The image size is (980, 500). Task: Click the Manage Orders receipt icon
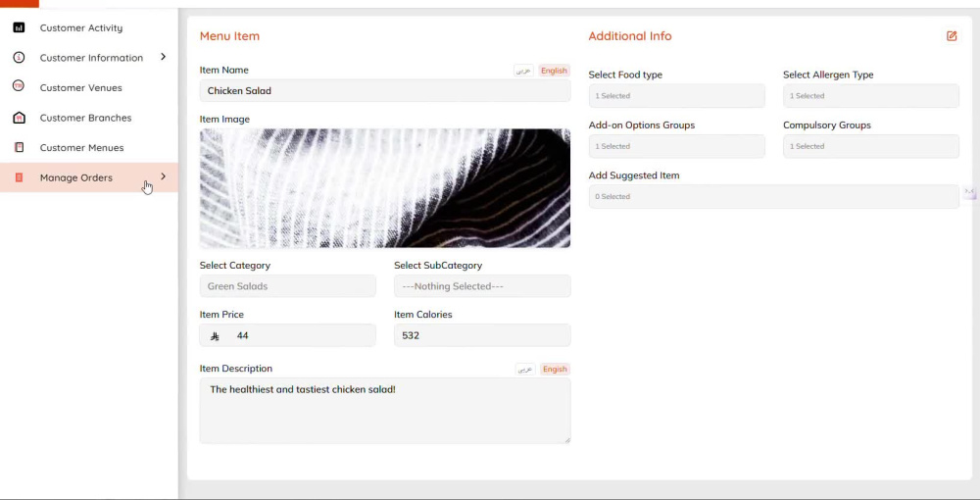(x=19, y=177)
